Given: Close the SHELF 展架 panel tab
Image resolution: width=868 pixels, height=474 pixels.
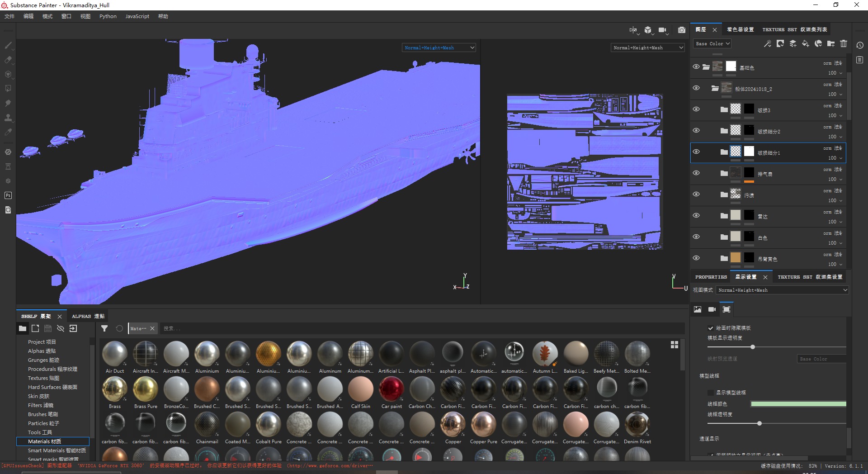Looking at the screenshot, I should (x=59, y=316).
